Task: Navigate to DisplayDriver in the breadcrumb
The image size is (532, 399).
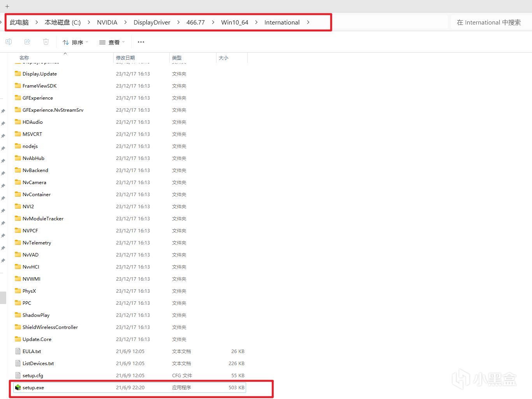Action: (152, 22)
